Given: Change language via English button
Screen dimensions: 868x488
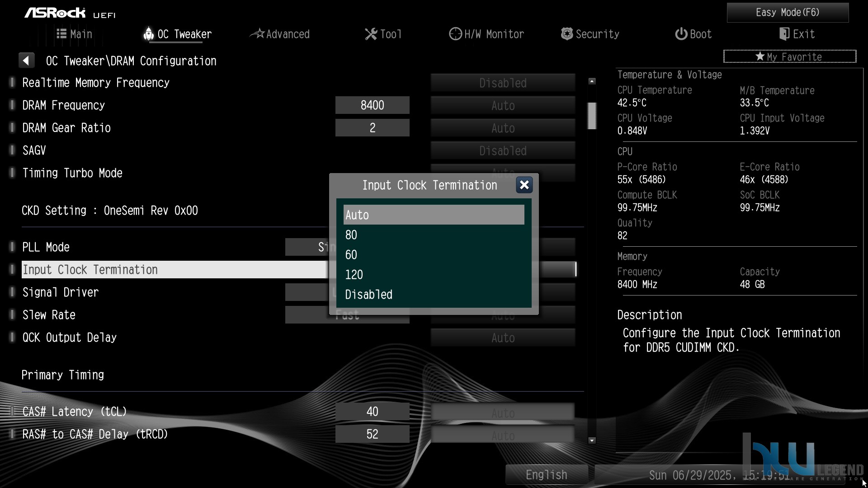Looking at the screenshot, I should (x=547, y=475).
